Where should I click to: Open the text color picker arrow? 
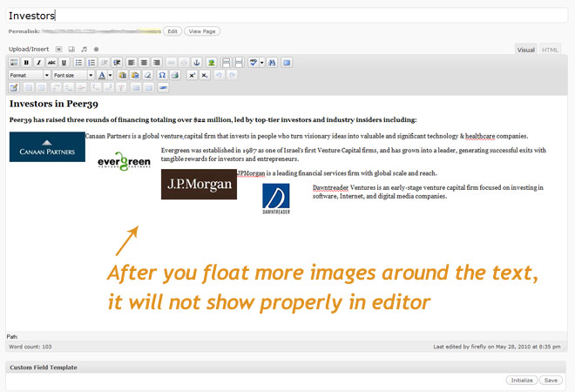[x=110, y=75]
